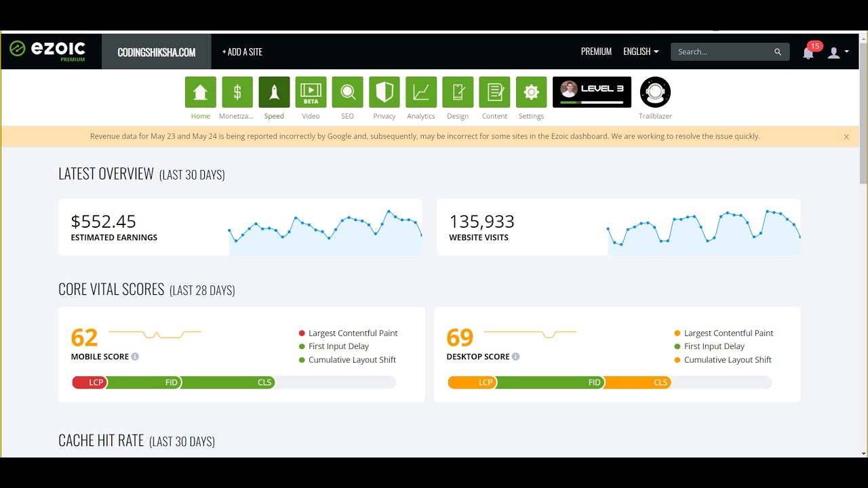This screenshot has height=488, width=868.
Task: Open the Privacy shield icon
Action: coord(384,92)
